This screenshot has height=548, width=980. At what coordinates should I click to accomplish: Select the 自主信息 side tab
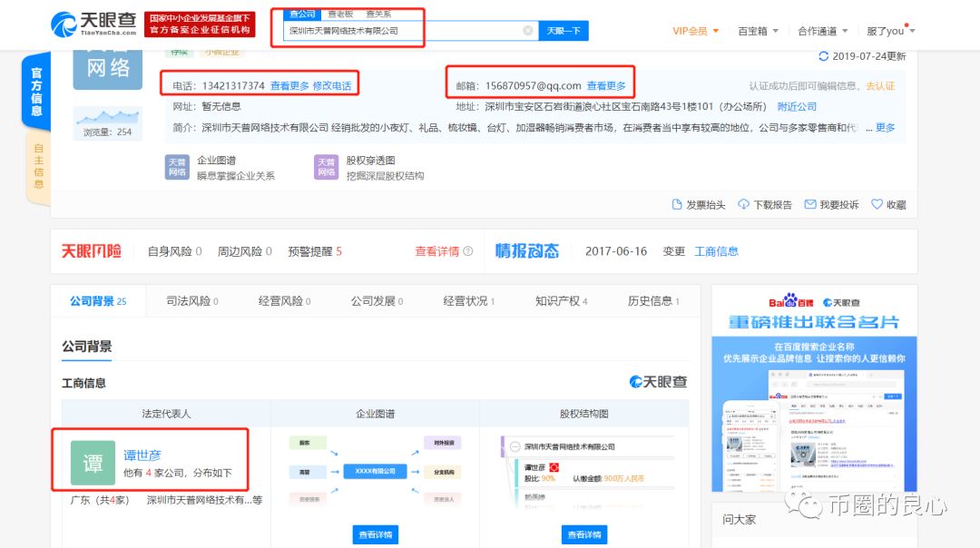coord(38,166)
